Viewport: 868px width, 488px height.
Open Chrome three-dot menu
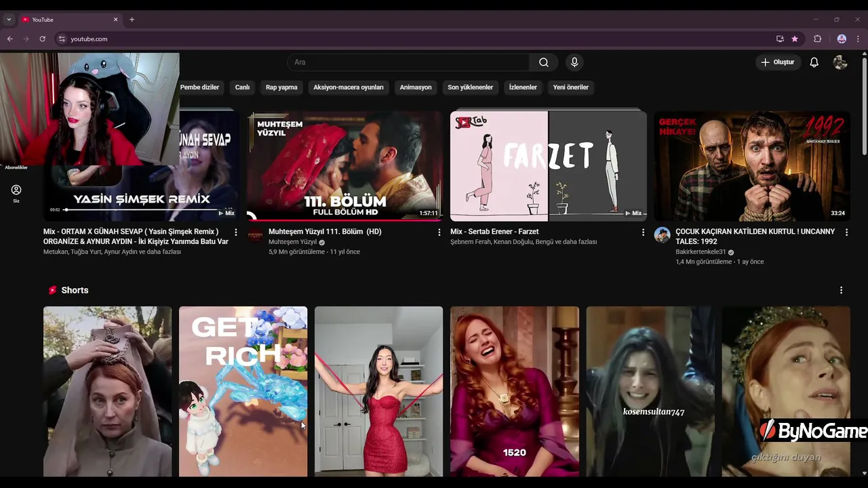tap(859, 39)
